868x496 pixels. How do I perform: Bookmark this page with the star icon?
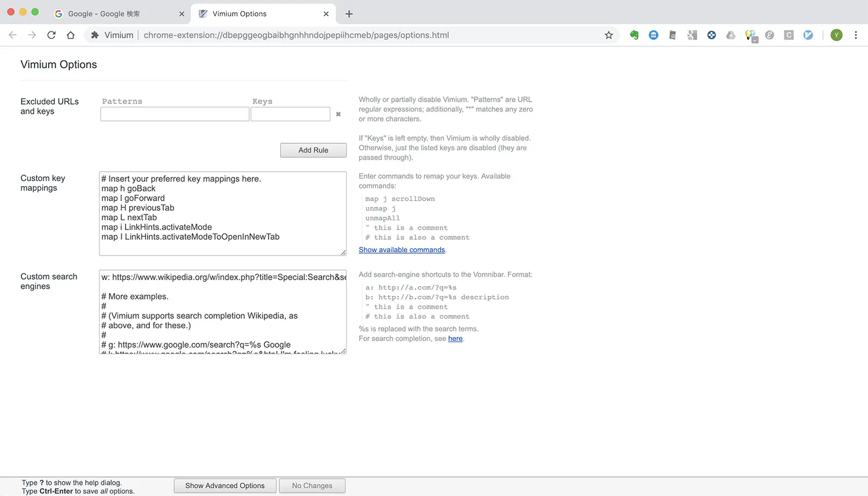click(609, 35)
